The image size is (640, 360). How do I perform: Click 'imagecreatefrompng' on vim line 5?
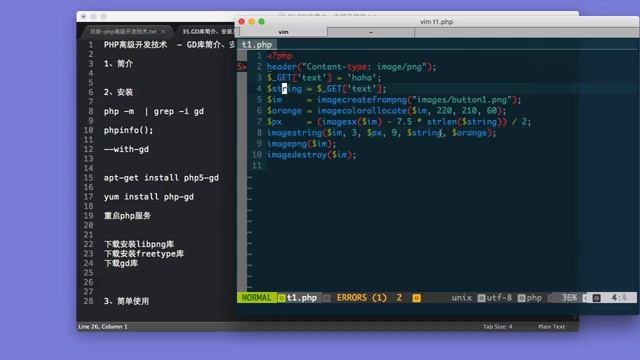click(x=362, y=100)
